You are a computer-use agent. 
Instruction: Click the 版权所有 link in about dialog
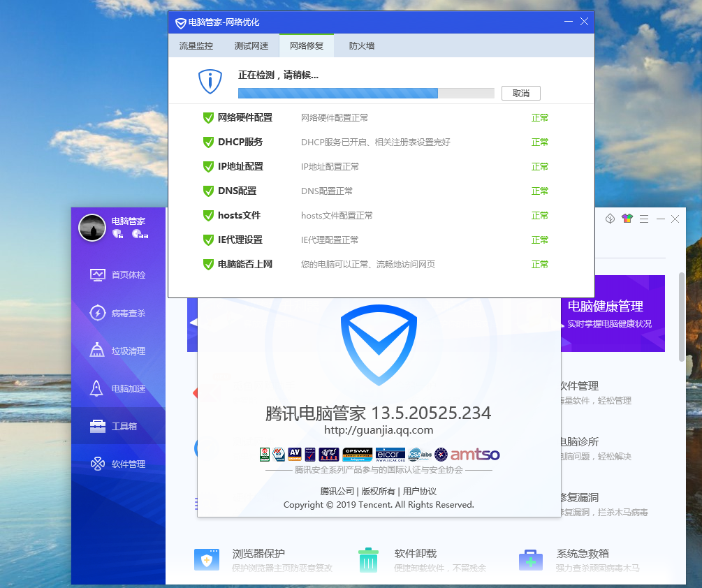pos(379,492)
